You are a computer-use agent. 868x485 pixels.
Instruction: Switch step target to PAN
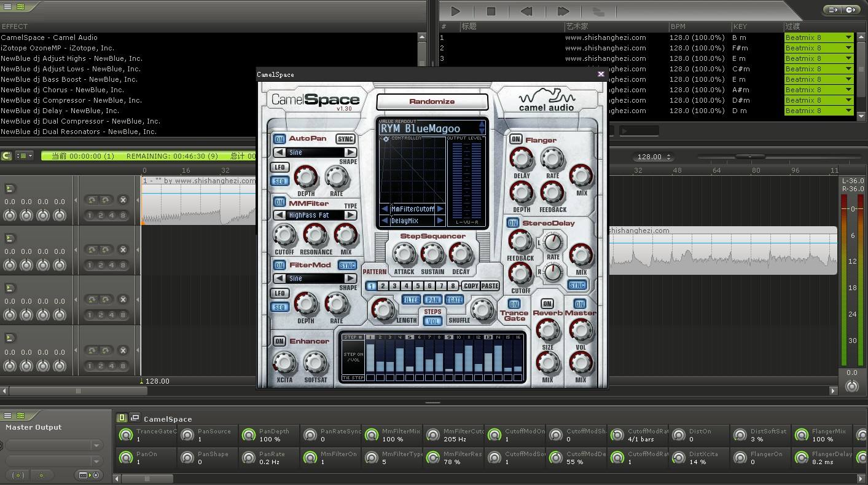[x=433, y=300]
